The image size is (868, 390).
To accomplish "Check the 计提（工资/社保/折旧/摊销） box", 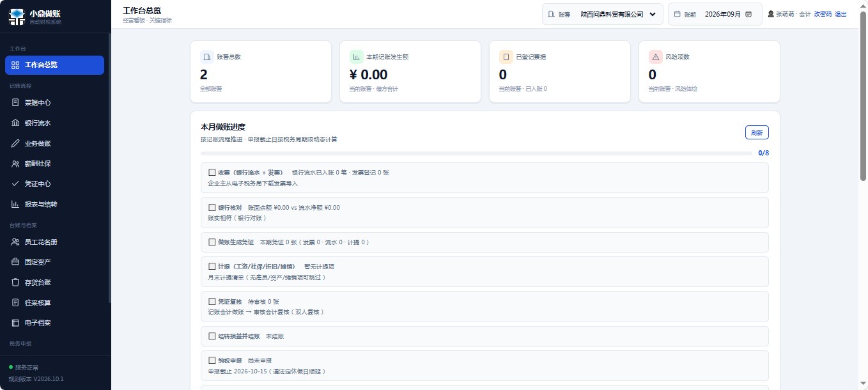I will (212, 267).
